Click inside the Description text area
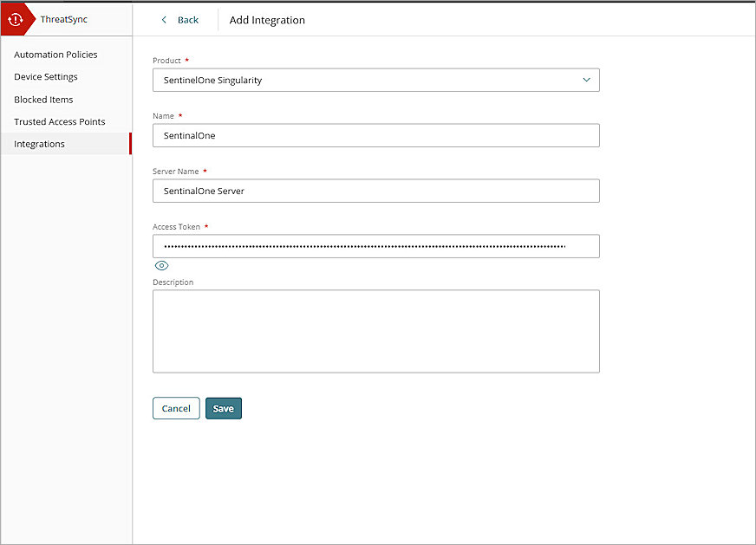Screen dimensions: 756x545 (x=376, y=331)
